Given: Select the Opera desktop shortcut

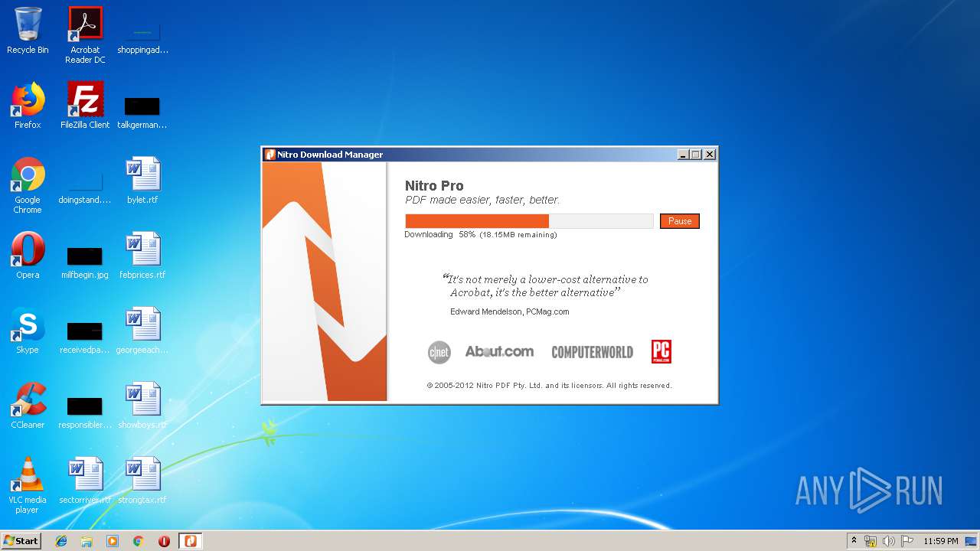Looking at the screenshot, I should click(x=28, y=256).
